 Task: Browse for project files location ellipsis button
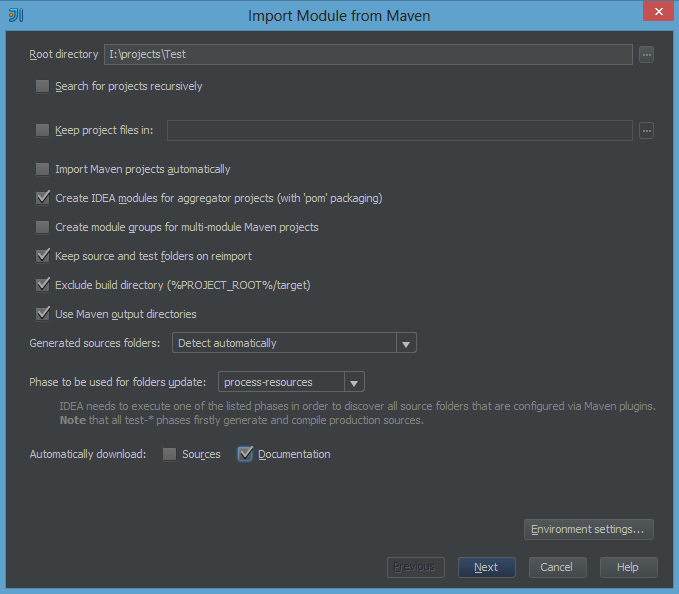646,130
